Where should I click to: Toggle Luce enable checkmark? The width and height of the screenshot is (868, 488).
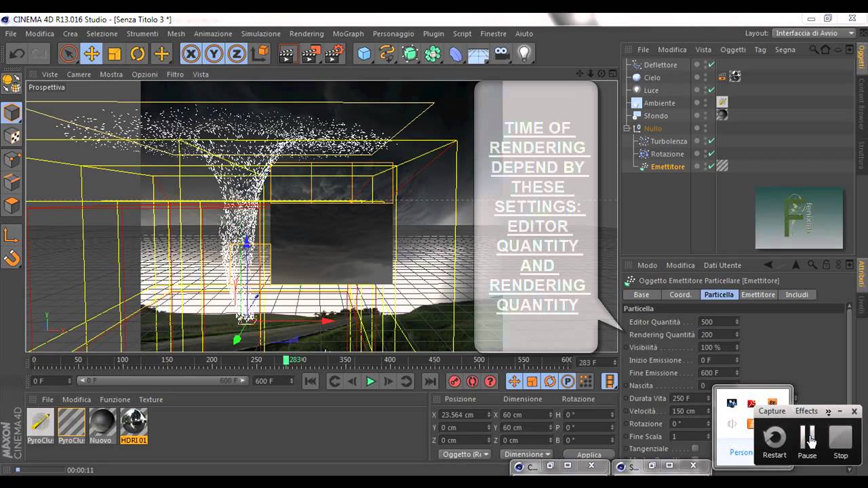(x=711, y=90)
